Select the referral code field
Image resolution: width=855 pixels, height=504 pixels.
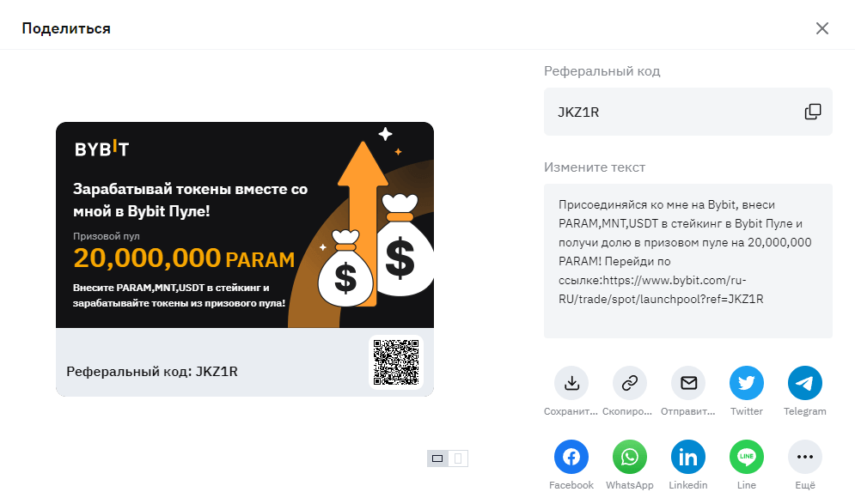point(688,112)
